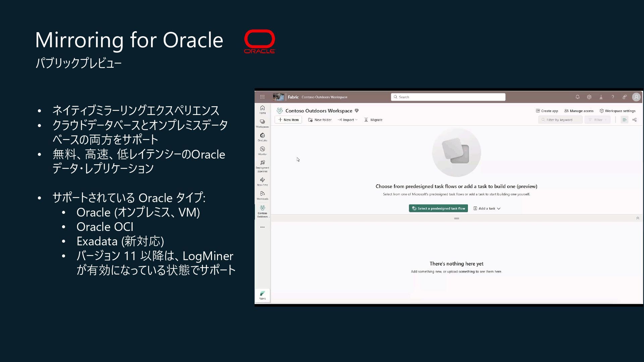The width and height of the screenshot is (644, 362).
Task: Collapse the task flow pane chevron
Action: 638,218
